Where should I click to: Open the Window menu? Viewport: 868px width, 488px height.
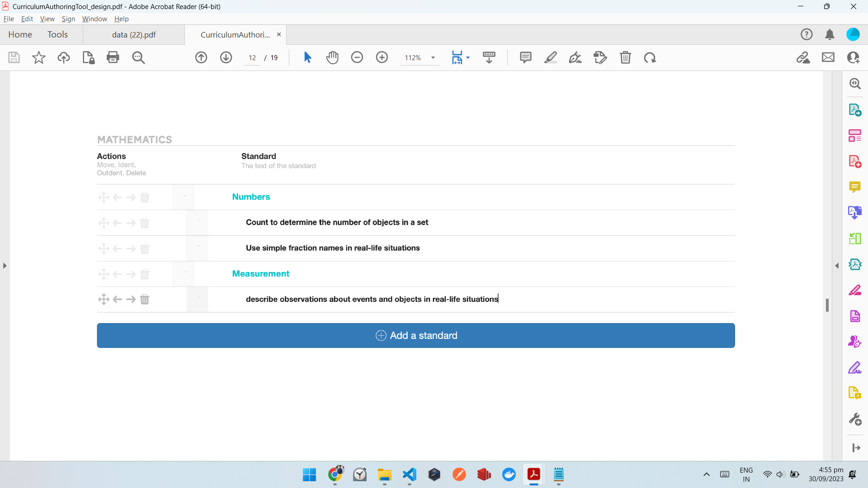tap(94, 19)
